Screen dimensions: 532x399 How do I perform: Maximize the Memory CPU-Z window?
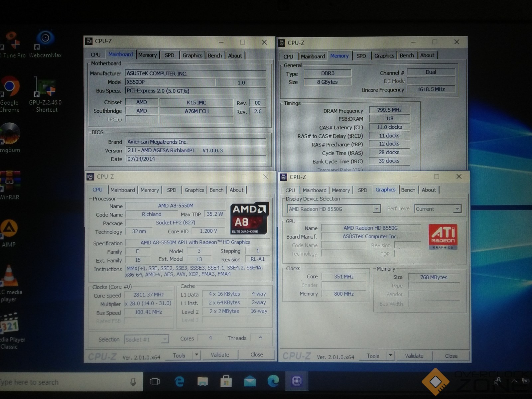coord(435,42)
